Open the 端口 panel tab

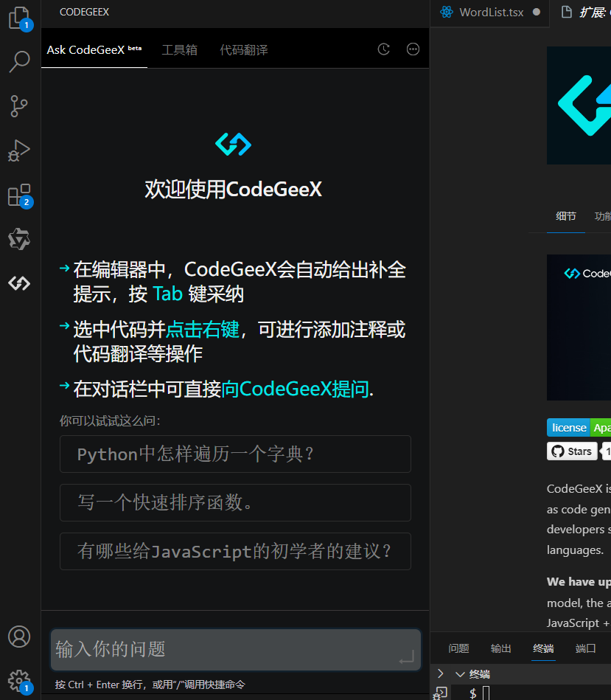coord(586,648)
